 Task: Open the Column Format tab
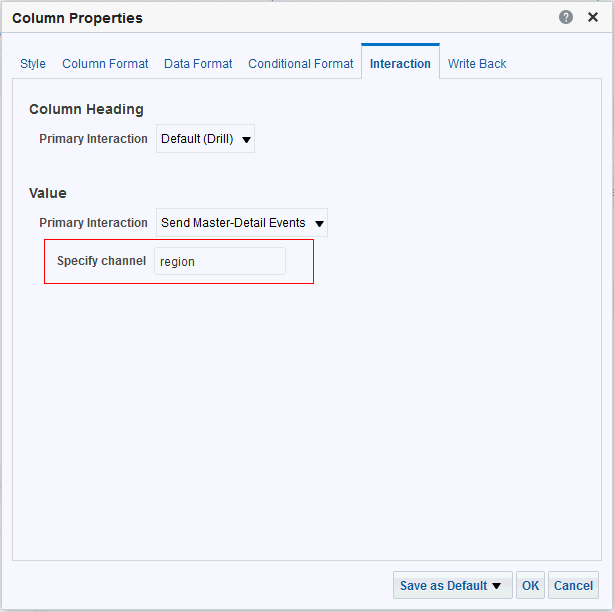(x=105, y=64)
